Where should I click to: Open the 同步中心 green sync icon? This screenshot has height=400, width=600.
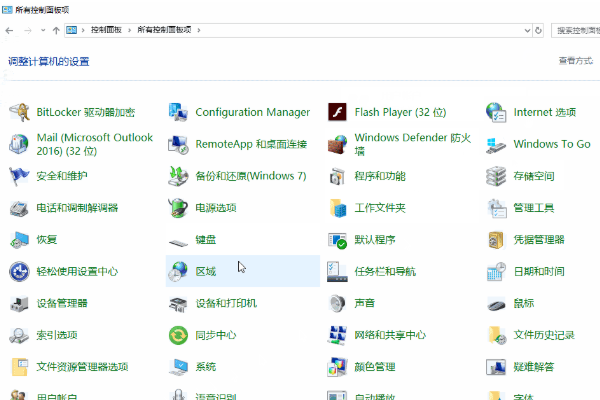[178, 335]
